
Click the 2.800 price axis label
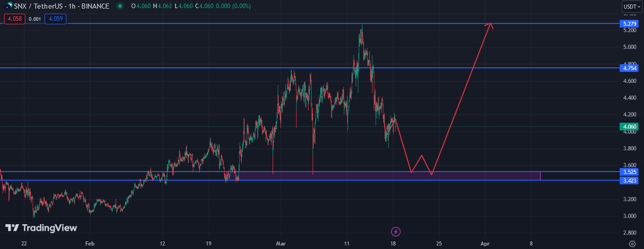click(x=629, y=233)
